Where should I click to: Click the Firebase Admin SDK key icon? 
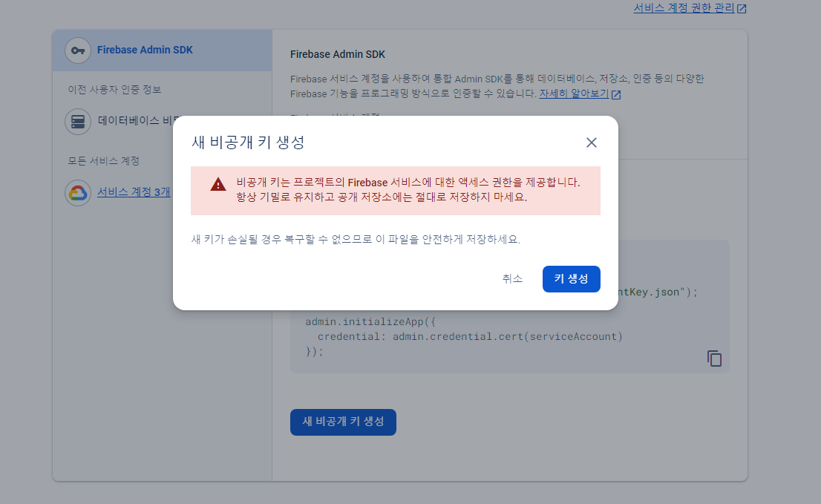[x=78, y=50]
